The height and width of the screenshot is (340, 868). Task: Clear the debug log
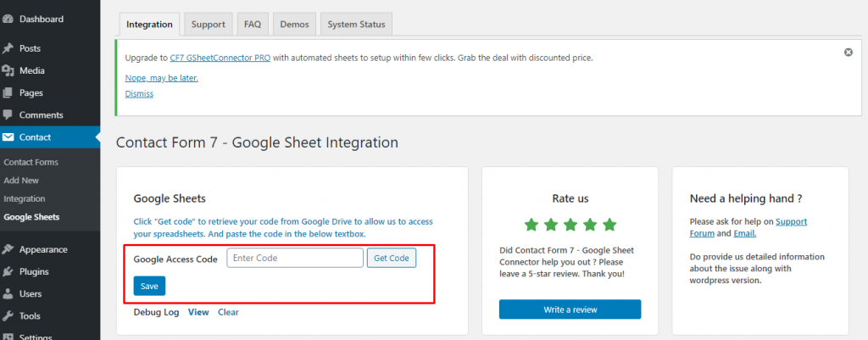click(x=228, y=312)
